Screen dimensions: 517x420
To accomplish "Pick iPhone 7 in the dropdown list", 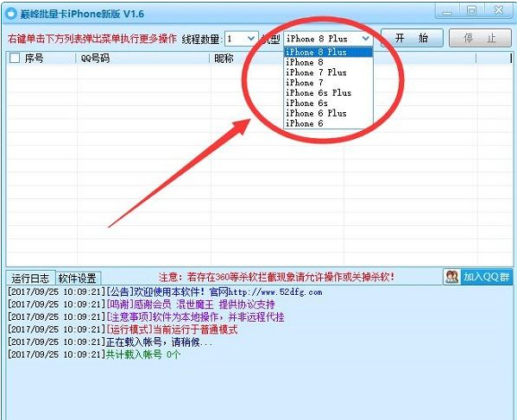I will pyautogui.click(x=328, y=83).
